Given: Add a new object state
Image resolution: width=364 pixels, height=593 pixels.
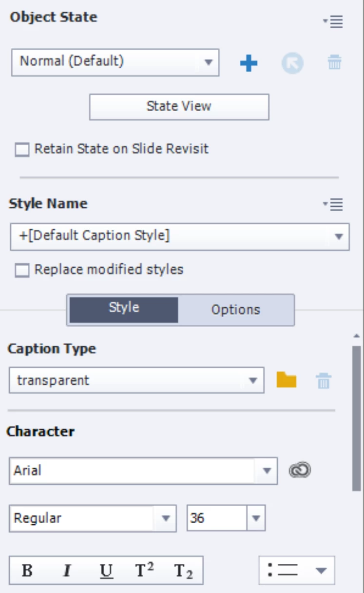Looking at the screenshot, I should pyautogui.click(x=249, y=63).
